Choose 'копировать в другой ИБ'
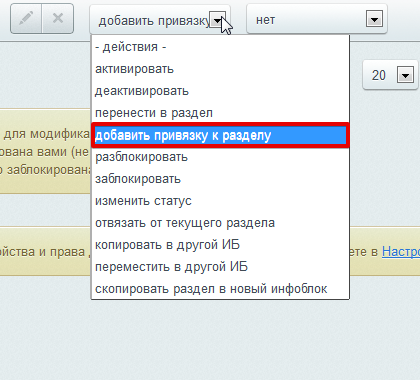This screenshot has width=420, height=380. [220, 245]
